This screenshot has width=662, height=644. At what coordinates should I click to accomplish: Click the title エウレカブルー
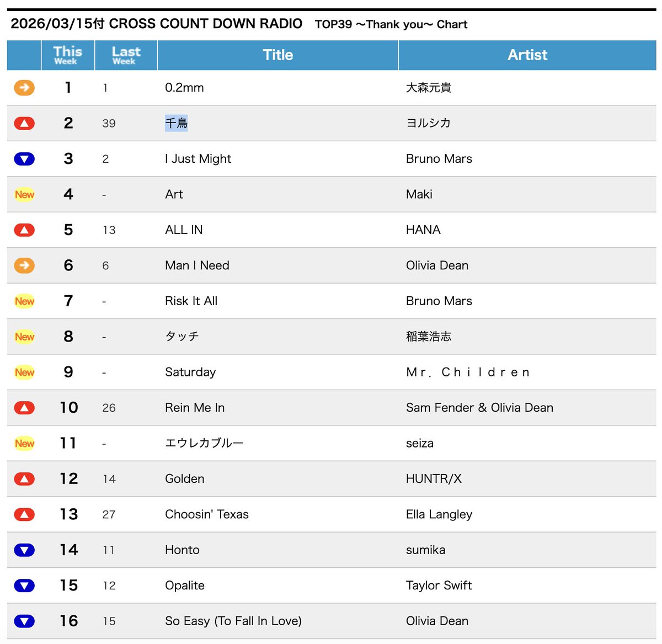tap(204, 443)
